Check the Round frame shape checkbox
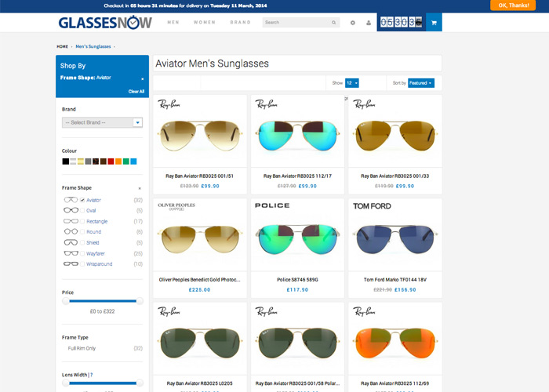The image size is (549, 392). [82, 232]
